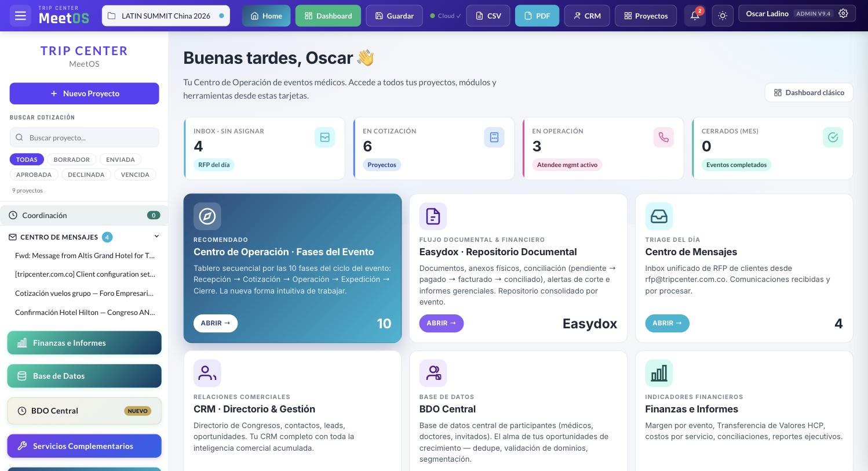Open Proyectos from the top bar
The width and height of the screenshot is (868, 471).
645,16
